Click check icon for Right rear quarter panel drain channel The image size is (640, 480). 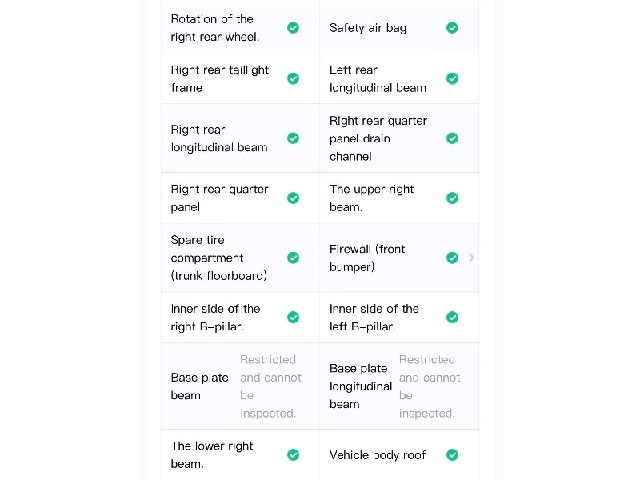452,138
